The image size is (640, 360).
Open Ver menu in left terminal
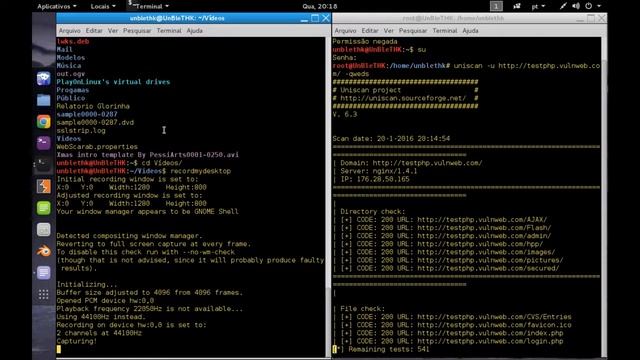(113, 31)
